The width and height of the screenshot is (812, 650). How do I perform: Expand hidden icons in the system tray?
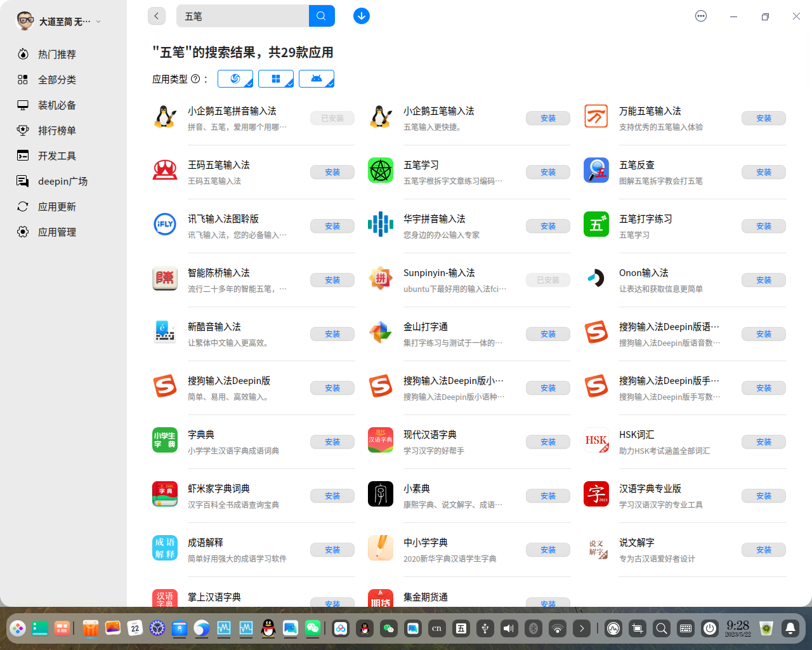tap(582, 628)
